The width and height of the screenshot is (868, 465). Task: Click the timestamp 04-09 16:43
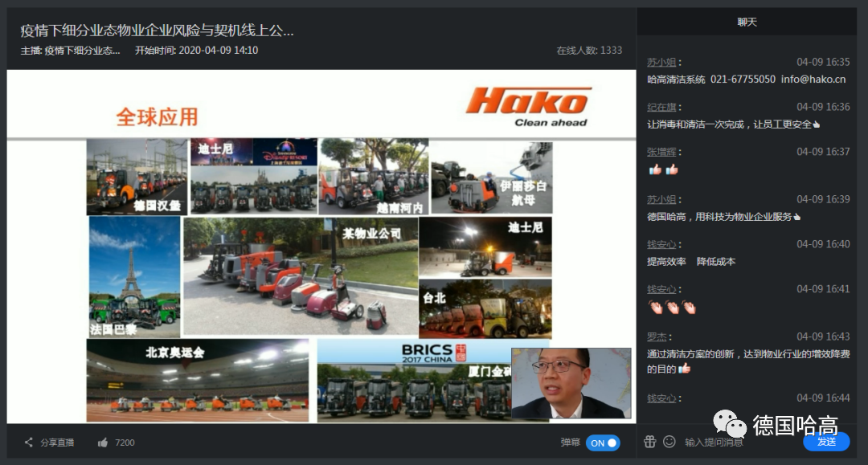tap(823, 337)
